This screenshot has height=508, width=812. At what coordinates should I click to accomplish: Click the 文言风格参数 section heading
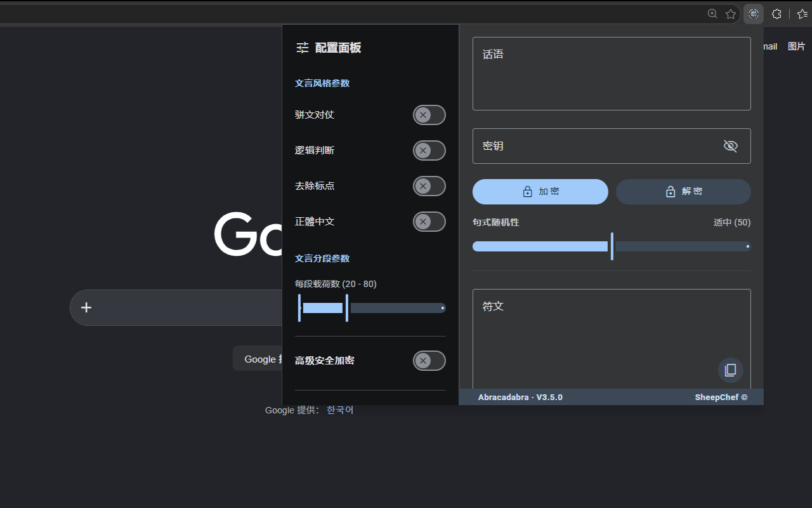pyautogui.click(x=322, y=83)
